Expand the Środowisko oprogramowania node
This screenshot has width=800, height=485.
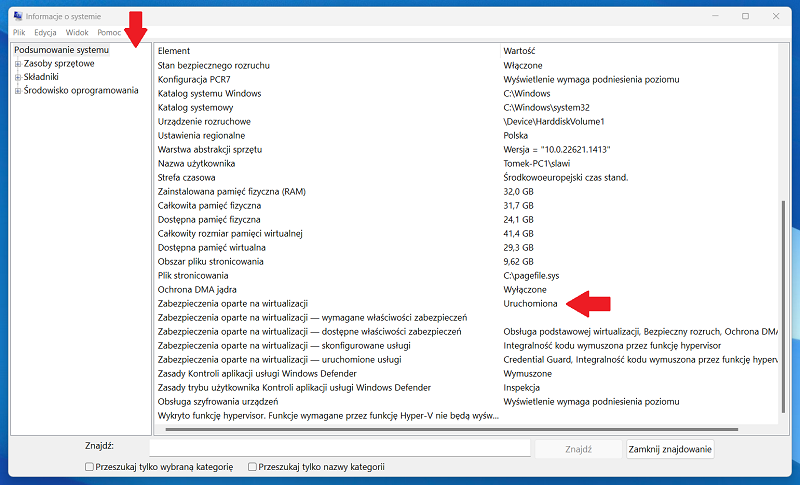point(18,91)
